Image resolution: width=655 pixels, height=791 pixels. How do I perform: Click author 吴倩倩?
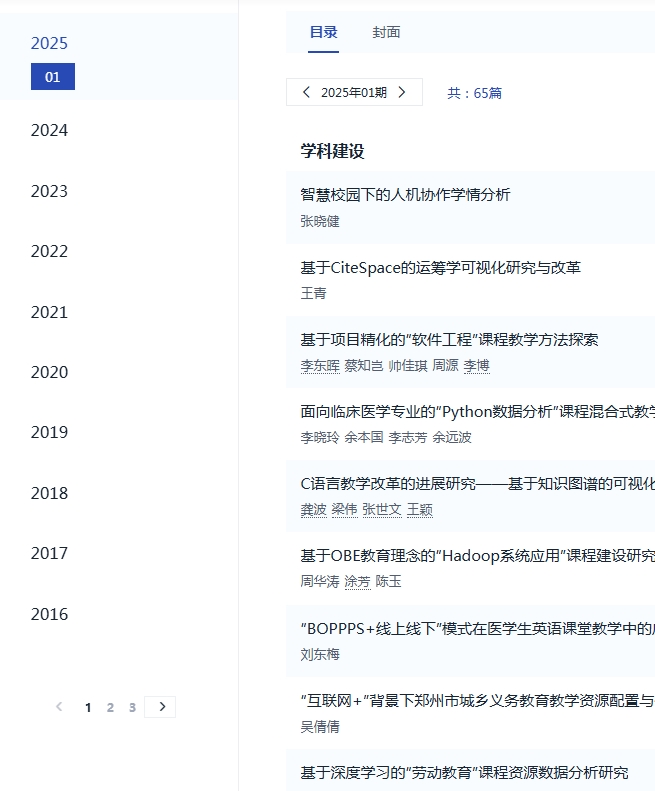[x=320, y=726]
